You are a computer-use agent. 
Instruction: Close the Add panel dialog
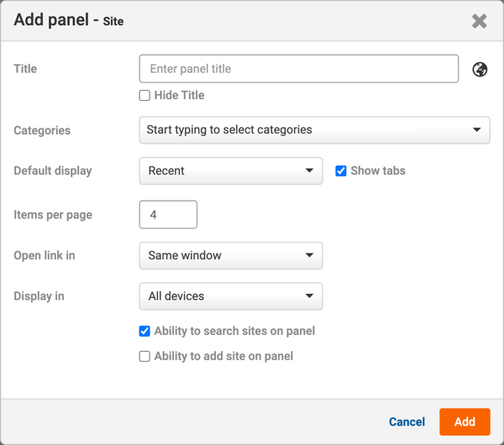479,21
